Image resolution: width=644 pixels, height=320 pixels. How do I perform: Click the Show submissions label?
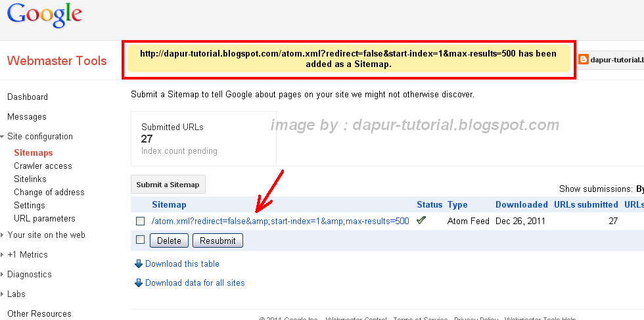tap(596, 189)
